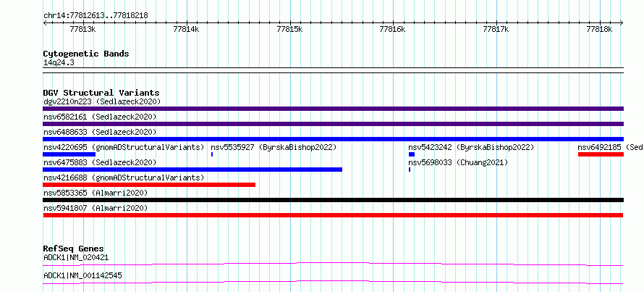Open nsv5423242 (ByrskaBishop2022) label
The image size is (644, 292).
(x=471, y=147)
